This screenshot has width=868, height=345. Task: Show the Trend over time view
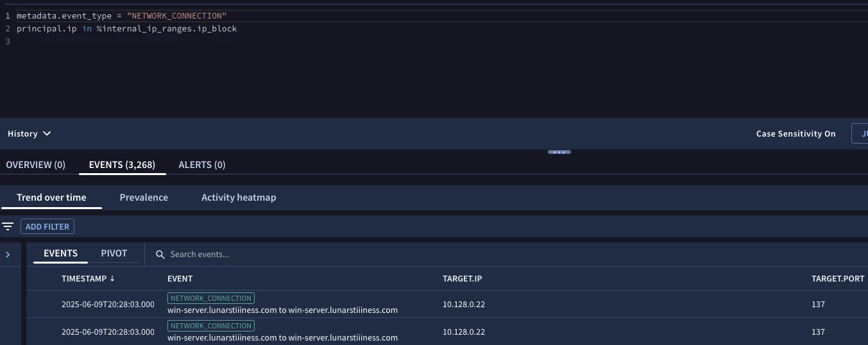tap(51, 198)
